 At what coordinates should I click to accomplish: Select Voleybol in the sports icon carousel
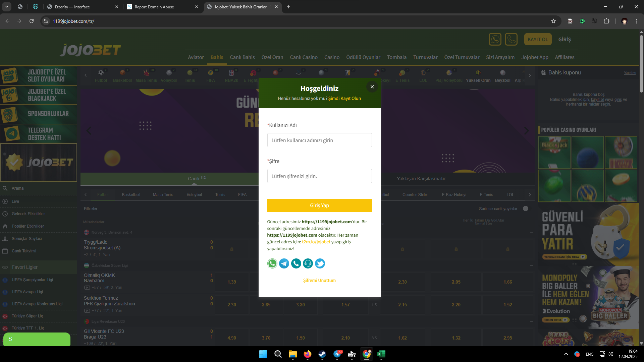click(169, 76)
